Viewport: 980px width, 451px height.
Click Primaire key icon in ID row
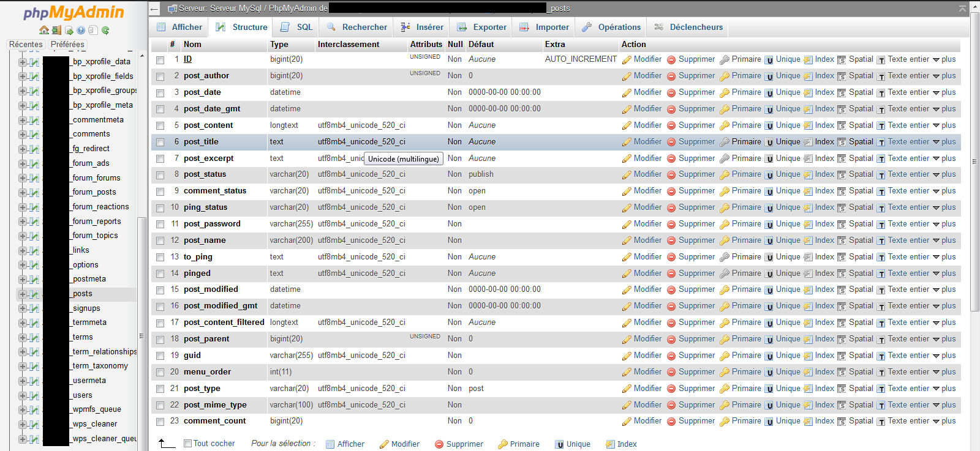pos(725,60)
